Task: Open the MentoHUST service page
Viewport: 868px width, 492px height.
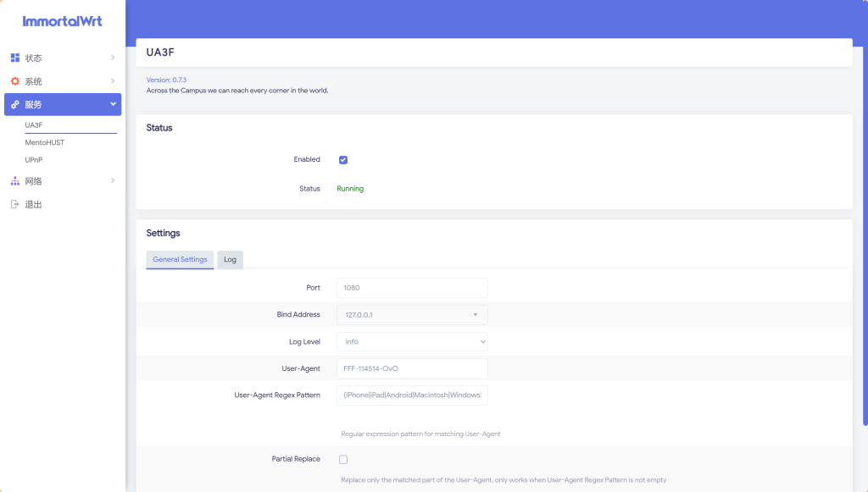Action: point(44,142)
